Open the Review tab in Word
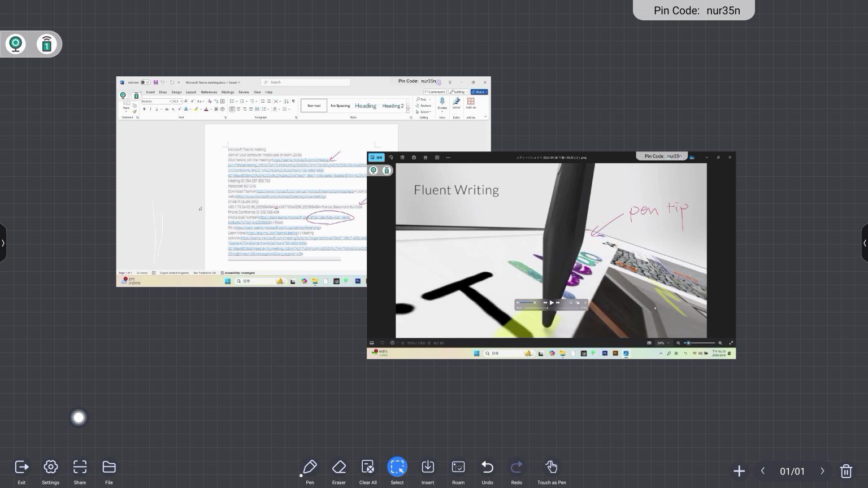 pyautogui.click(x=244, y=92)
